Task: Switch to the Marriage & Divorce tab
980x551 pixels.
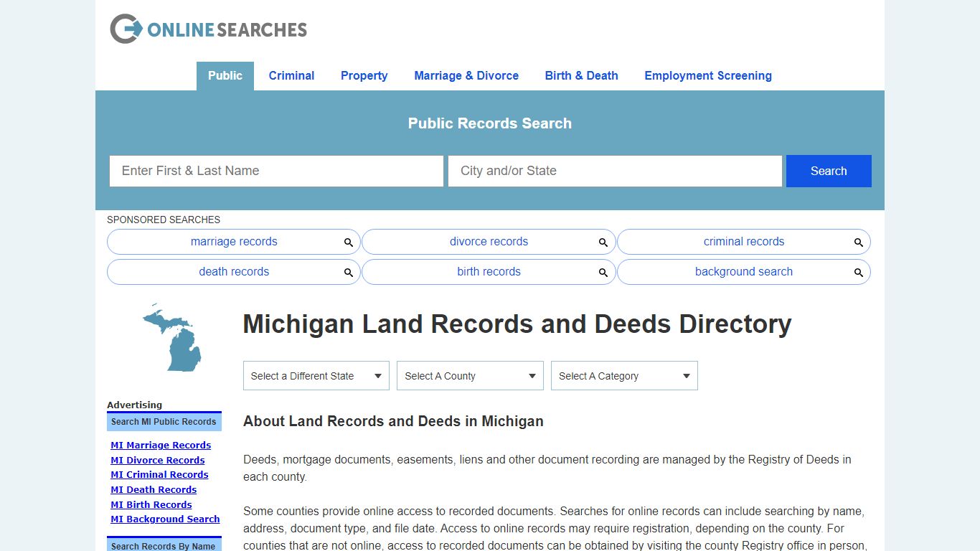Action: tap(466, 76)
